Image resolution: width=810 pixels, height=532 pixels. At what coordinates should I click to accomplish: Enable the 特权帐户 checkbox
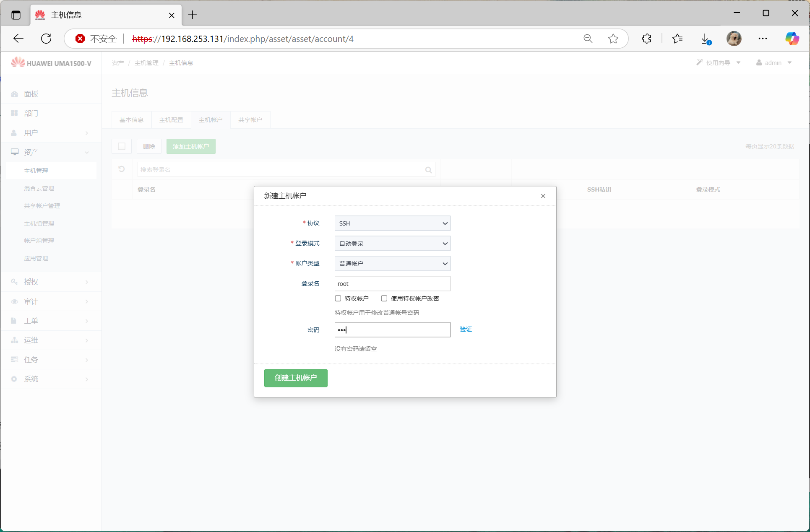338,298
